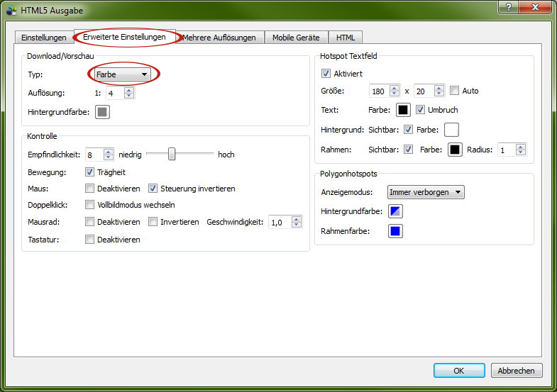The width and height of the screenshot is (557, 392).
Task: Enable the Auto size checkbox
Action: 455,91
